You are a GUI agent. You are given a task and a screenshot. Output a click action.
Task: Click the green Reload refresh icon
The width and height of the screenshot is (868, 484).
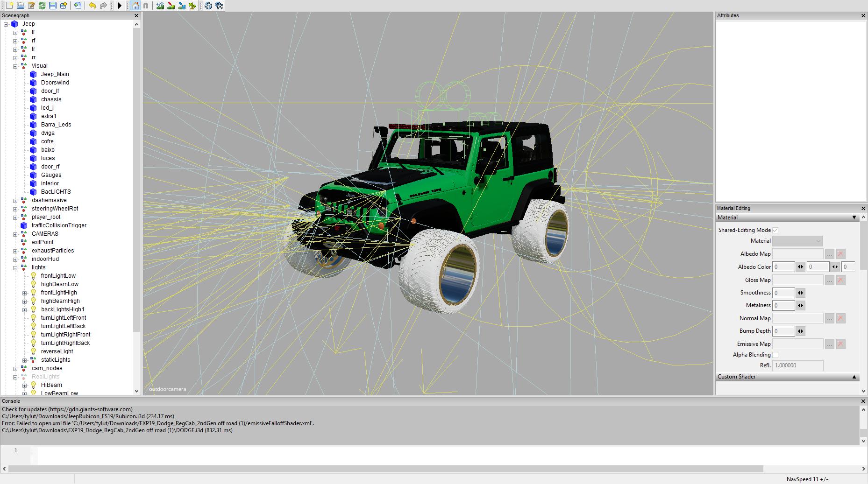[42, 6]
